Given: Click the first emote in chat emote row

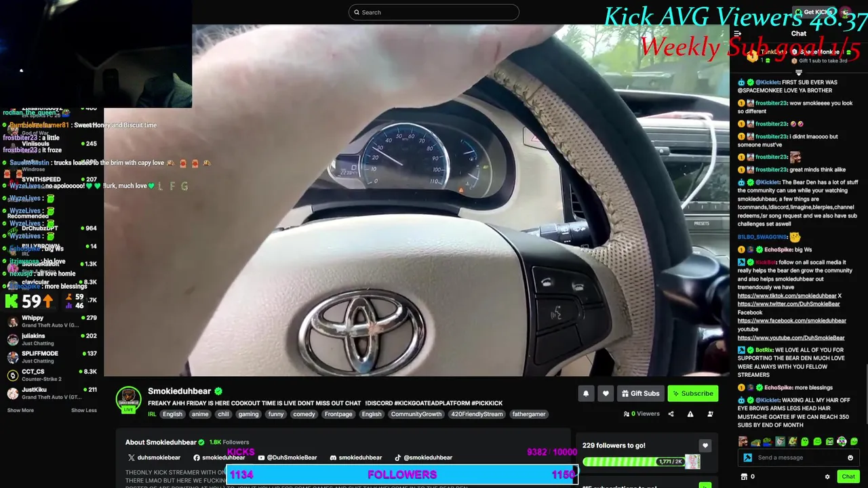Looking at the screenshot, I should pos(743,442).
